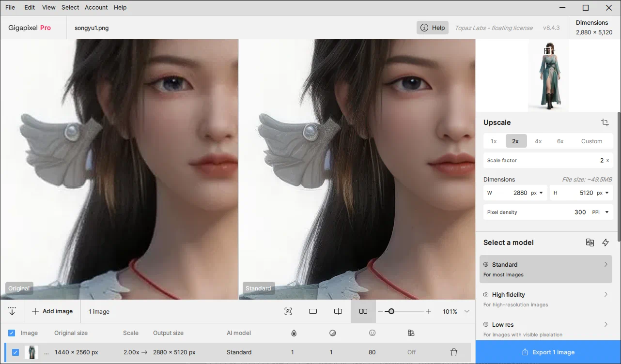This screenshot has width=621, height=364.
Task: Switch to split slider view layout
Action: (338, 311)
